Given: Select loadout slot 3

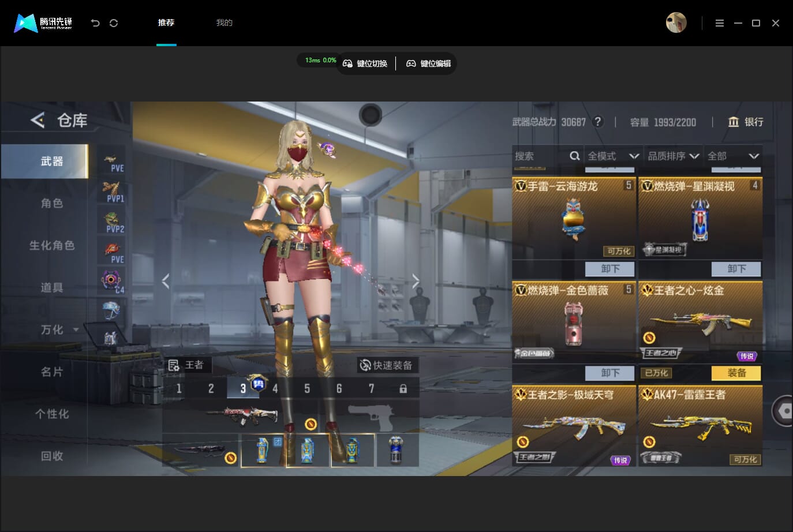Looking at the screenshot, I should 243,388.
